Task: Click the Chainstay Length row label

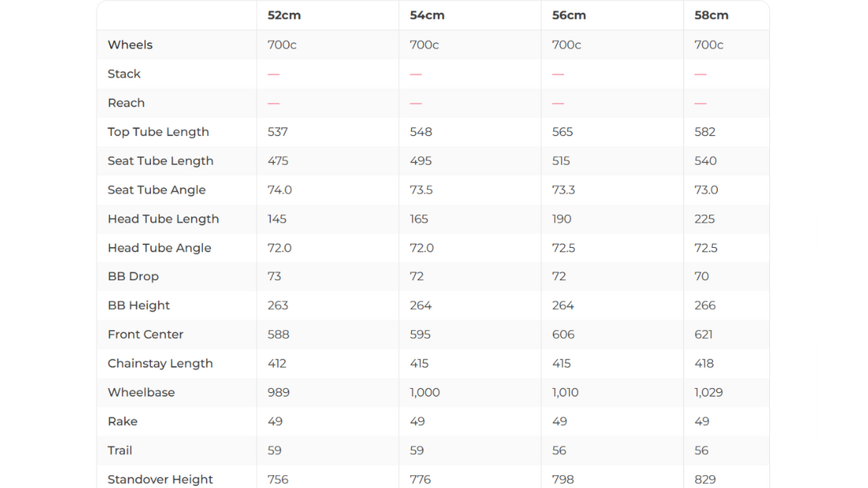Action: point(160,363)
